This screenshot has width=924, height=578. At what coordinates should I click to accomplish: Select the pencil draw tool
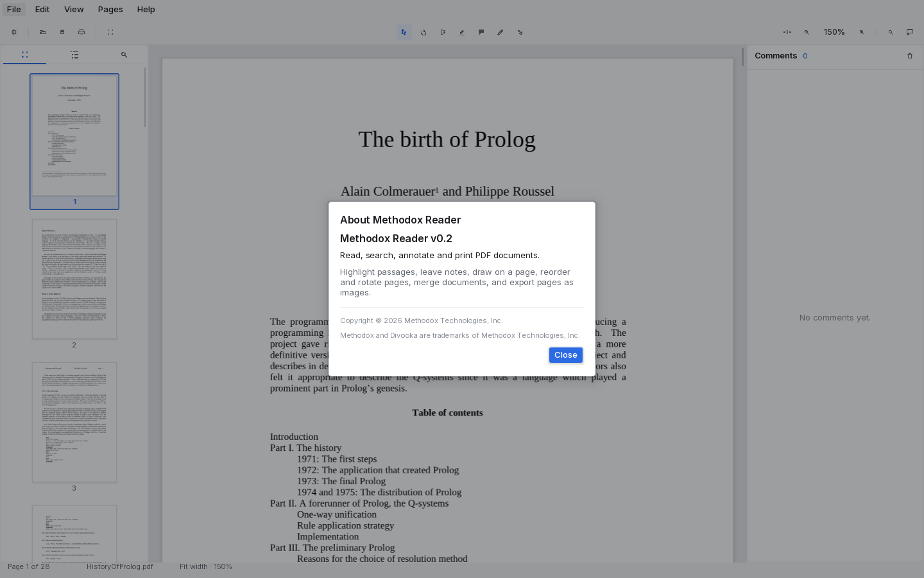tap(501, 32)
